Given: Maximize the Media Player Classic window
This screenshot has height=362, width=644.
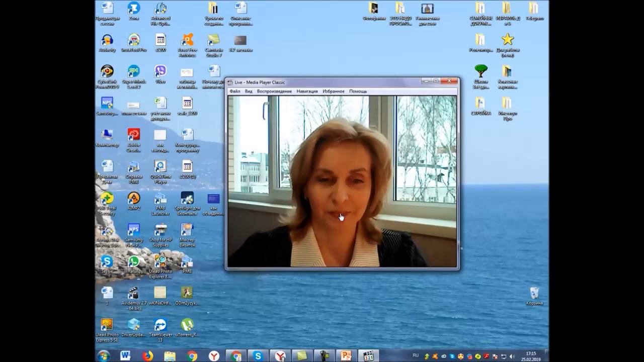Looking at the screenshot, I should click(437, 81).
